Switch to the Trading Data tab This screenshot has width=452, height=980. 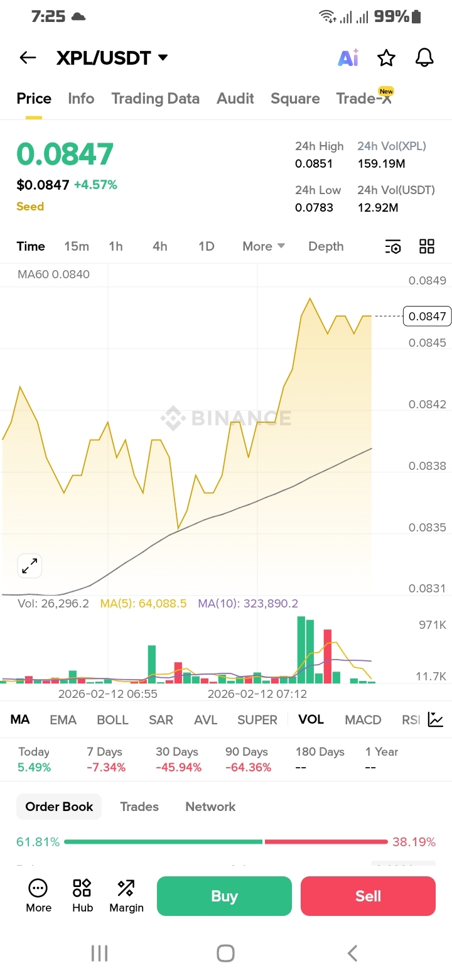(x=156, y=99)
